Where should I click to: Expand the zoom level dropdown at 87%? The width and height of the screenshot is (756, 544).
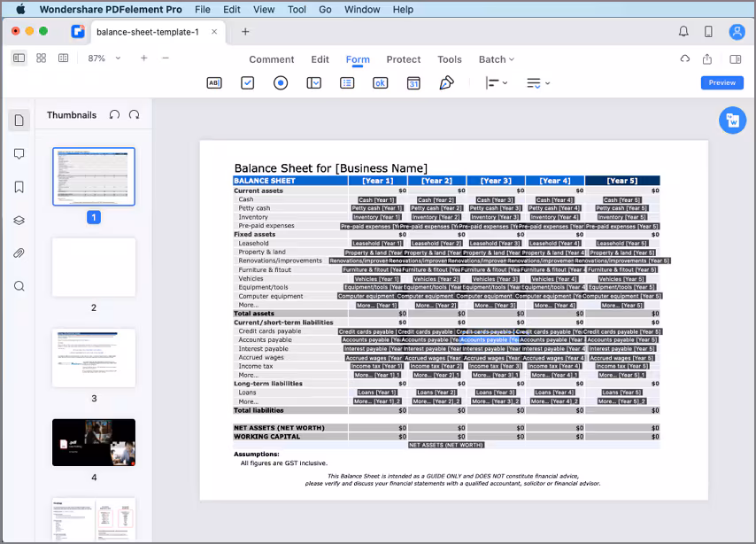coord(117,58)
